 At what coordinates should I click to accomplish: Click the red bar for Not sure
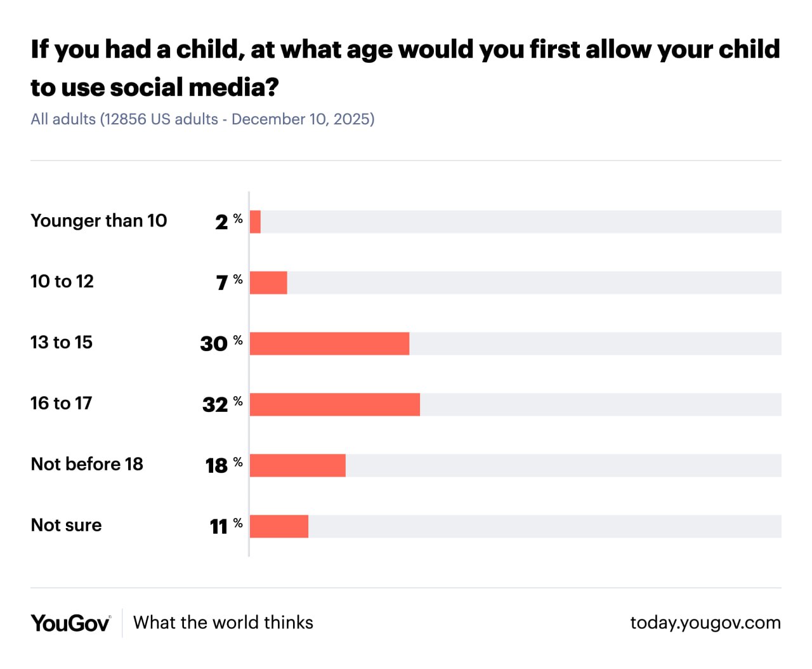coord(279,526)
